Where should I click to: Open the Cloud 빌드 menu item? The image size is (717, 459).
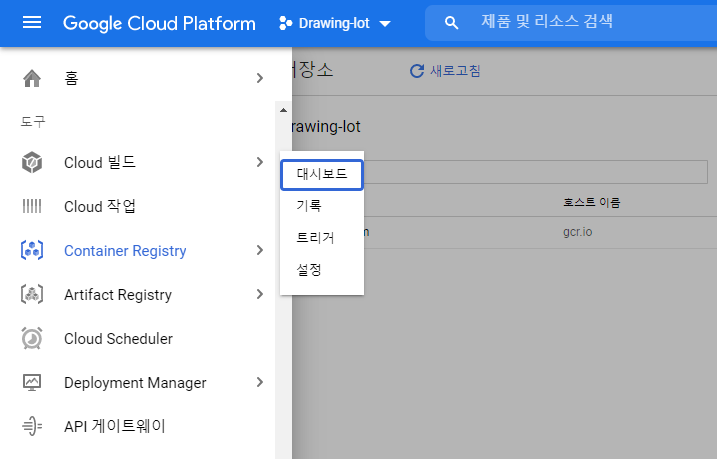(x=138, y=162)
